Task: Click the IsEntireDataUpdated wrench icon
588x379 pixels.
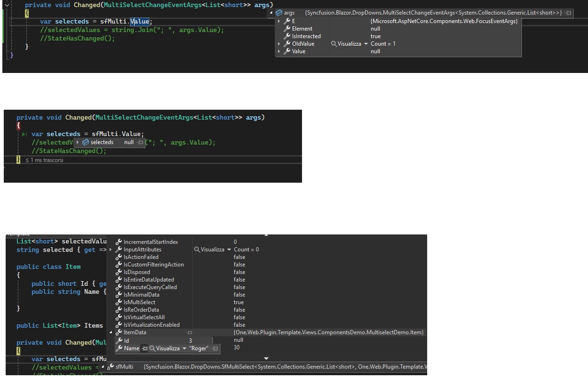Action: coord(119,280)
